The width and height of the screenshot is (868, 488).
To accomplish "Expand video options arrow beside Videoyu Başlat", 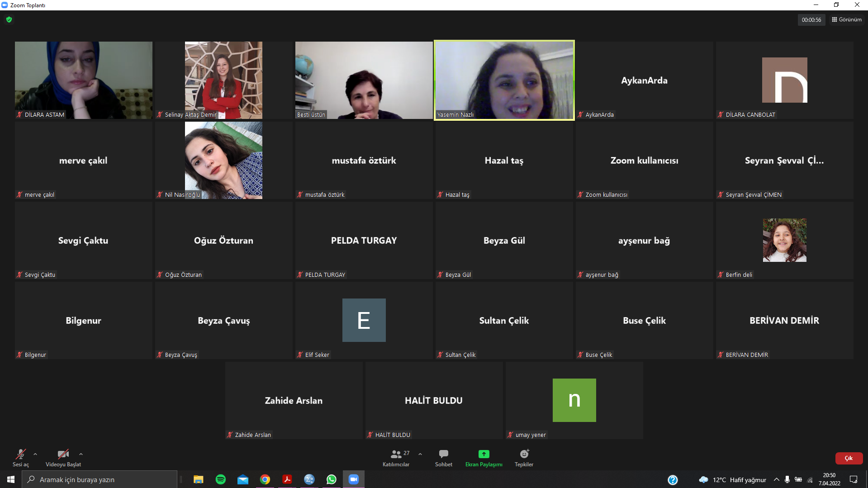I will 81,454.
